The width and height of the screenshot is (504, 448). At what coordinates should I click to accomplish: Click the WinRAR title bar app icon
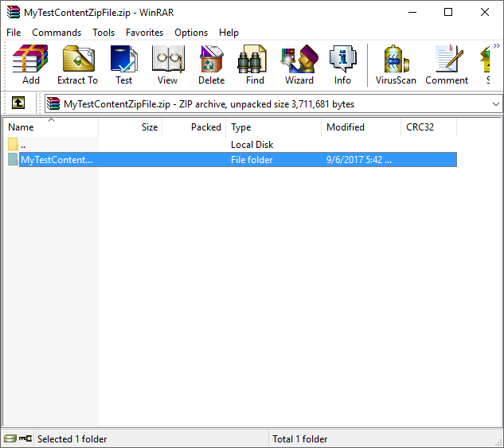pyautogui.click(x=14, y=12)
